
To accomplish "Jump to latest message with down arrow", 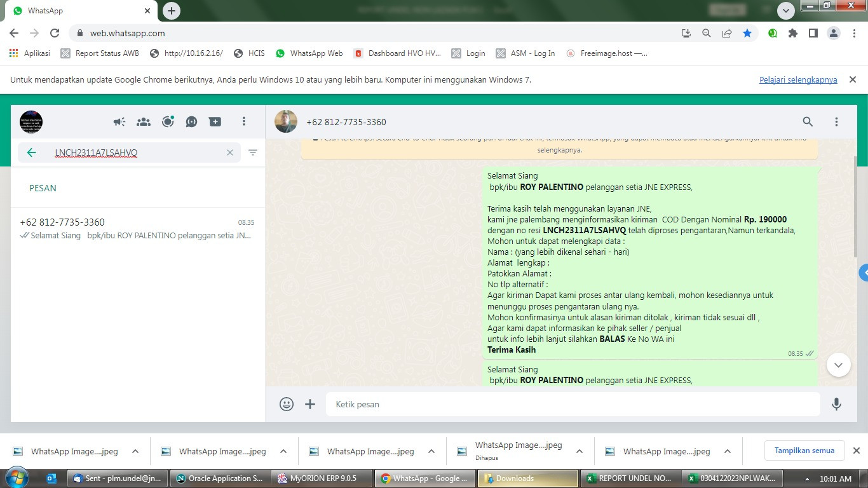I will 838,365.
